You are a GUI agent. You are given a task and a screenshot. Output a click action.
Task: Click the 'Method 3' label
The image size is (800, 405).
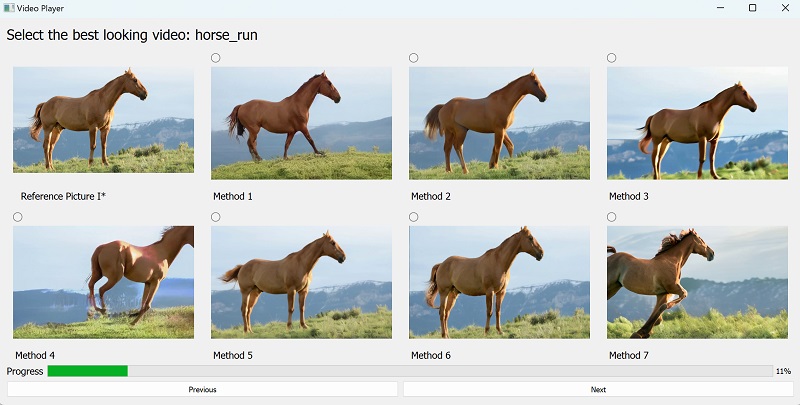(x=629, y=196)
